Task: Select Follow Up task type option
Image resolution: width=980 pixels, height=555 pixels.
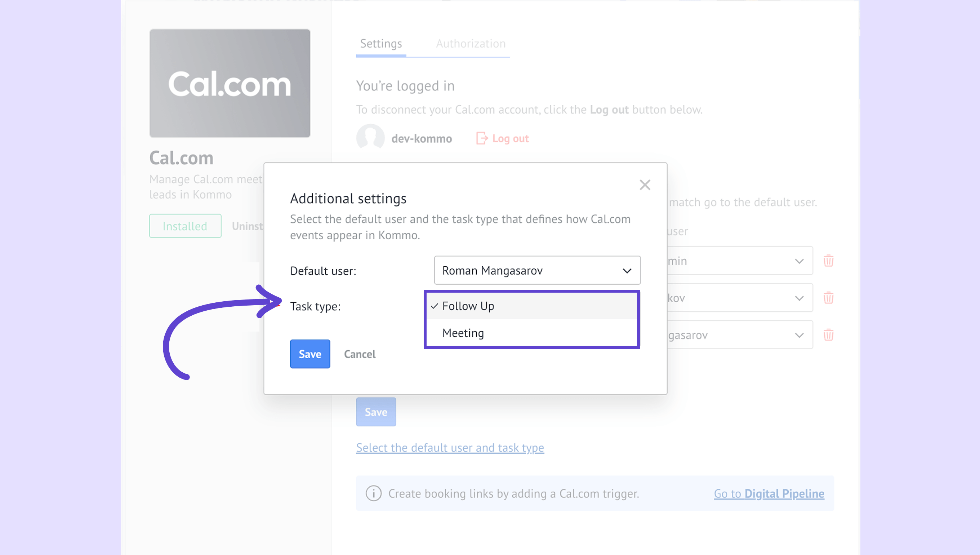Action: 468,306
